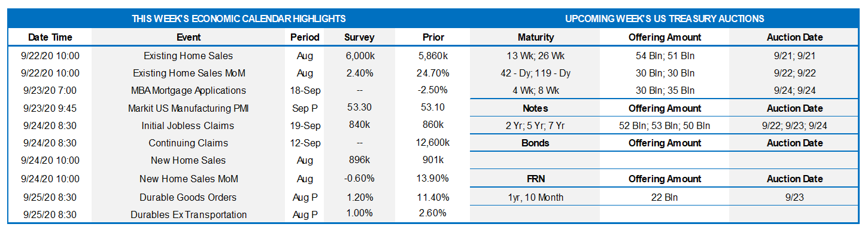Click the 6,000k survey value
Screen dimensions: 868x233
[359, 55]
